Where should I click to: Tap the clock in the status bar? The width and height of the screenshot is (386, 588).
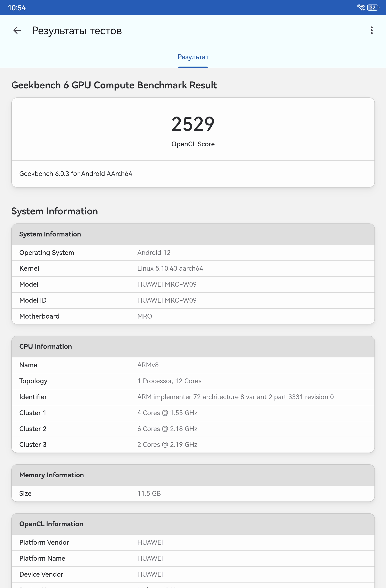(17, 8)
